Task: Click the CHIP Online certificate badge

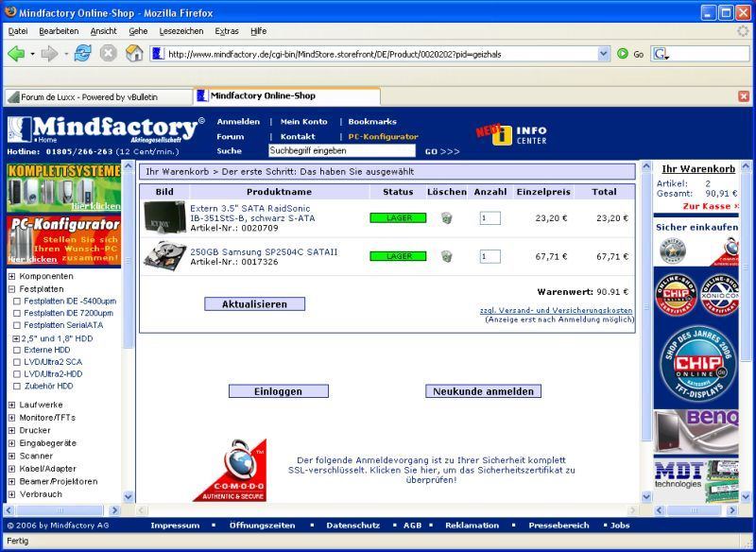Action: point(676,295)
